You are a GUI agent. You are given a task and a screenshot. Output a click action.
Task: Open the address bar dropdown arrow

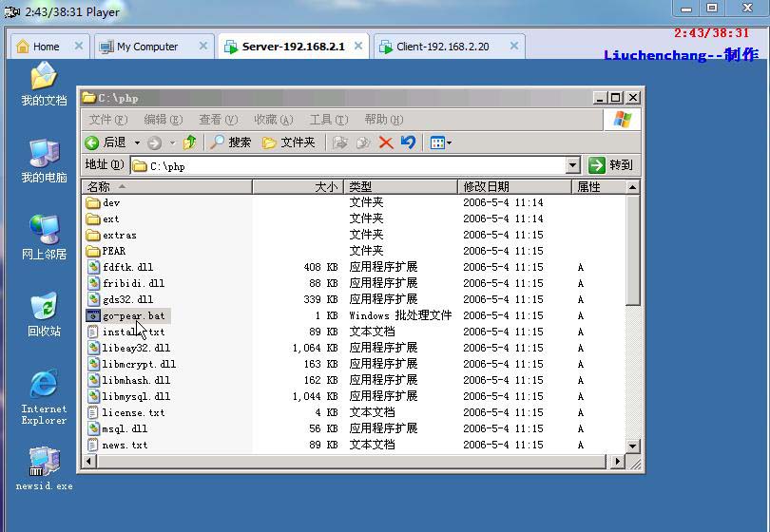click(573, 165)
